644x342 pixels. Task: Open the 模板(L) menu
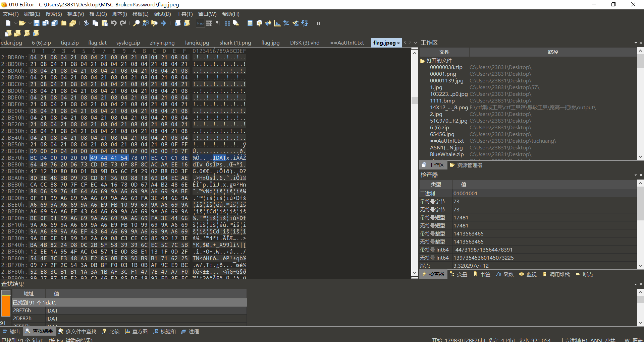tap(140, 14)
